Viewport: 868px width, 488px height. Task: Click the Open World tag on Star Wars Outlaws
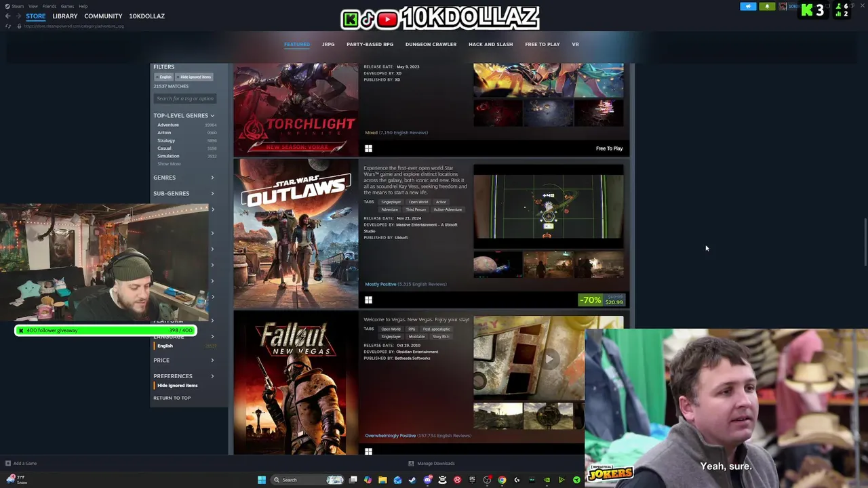tap(418, 202)
